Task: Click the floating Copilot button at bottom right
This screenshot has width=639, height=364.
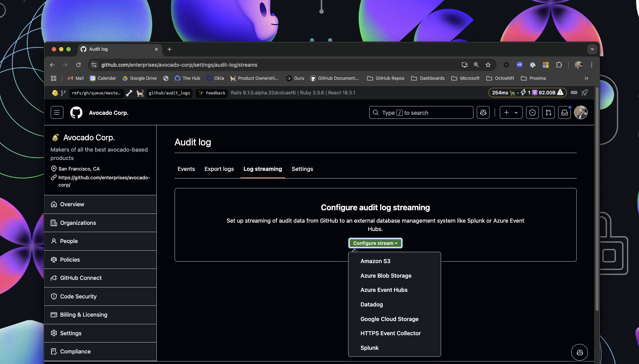Action: (580, 352)
